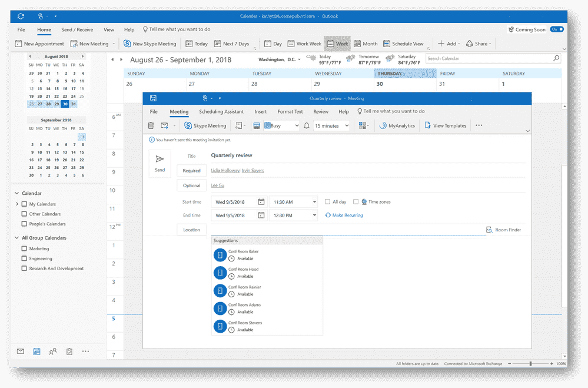The width and height of the screenshot is (588, 388).
Task: Send the meeting invitation
Action: tap(160, 164)
